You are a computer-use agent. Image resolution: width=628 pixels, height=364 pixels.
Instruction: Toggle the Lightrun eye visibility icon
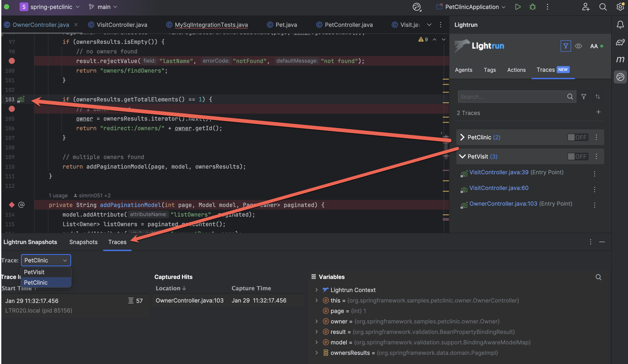pos(578,46)
